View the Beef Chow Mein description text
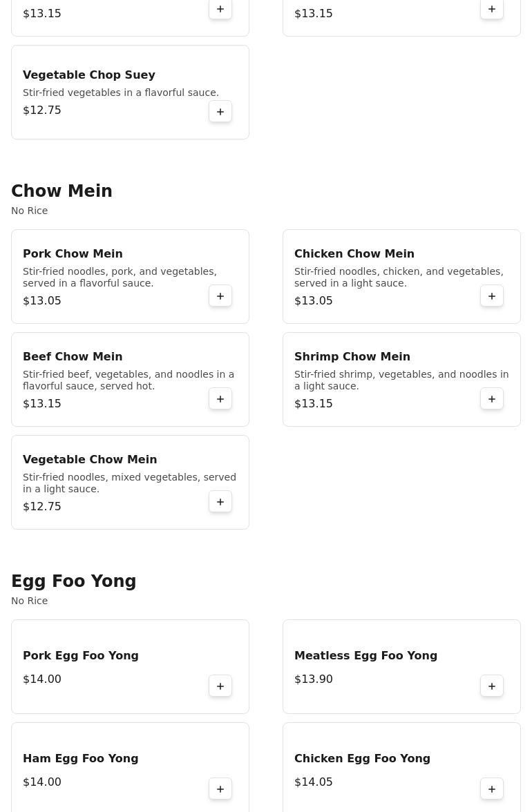Screen dimensions: 532x812 point(129,380)
